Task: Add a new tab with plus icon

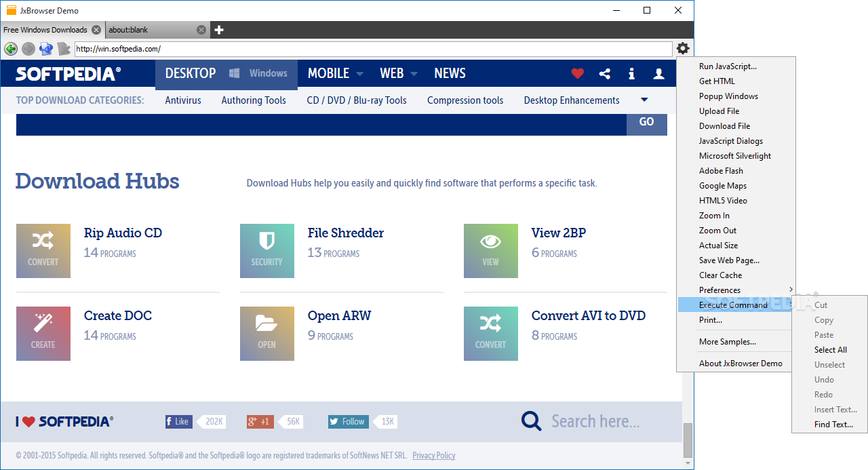Action: tap(219, 30)
